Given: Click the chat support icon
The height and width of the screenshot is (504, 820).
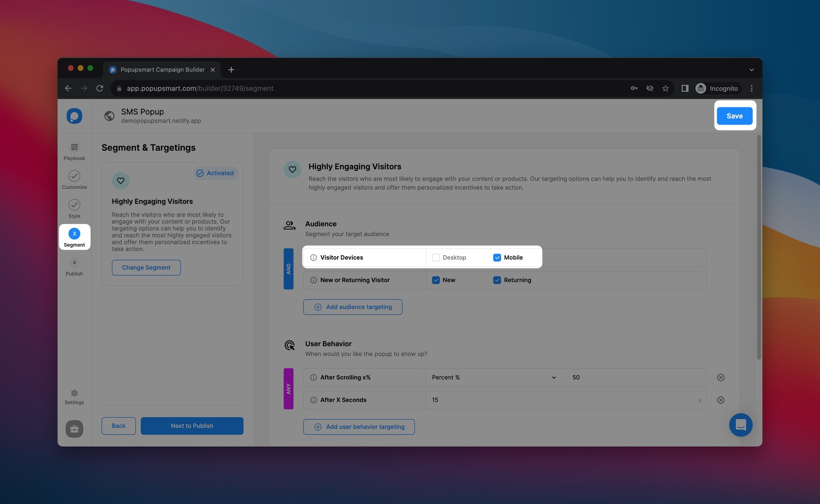Looking at the screenshot, I should point(740,425).
